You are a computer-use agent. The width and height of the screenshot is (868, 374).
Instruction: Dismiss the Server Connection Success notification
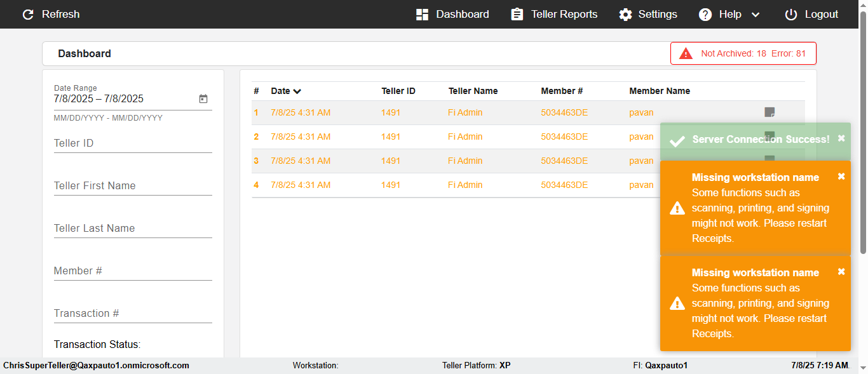point(841,138)
